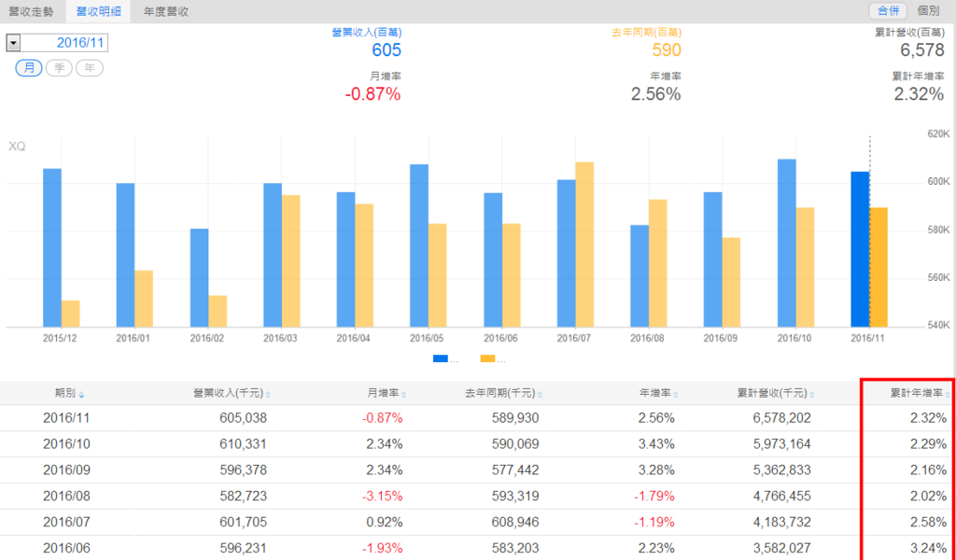Click the 3.24% cumulative growth cell
The width and height of the screenshot is (956, 560).
tap(928, 549)
